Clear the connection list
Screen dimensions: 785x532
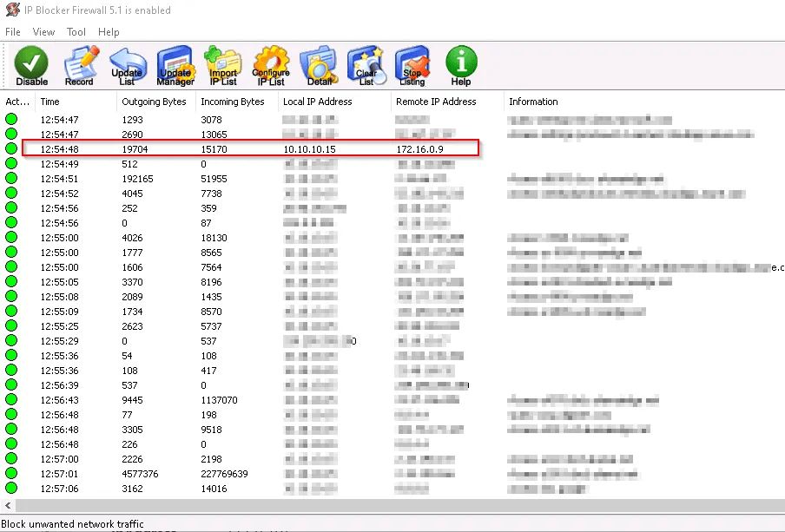[366, 66]
